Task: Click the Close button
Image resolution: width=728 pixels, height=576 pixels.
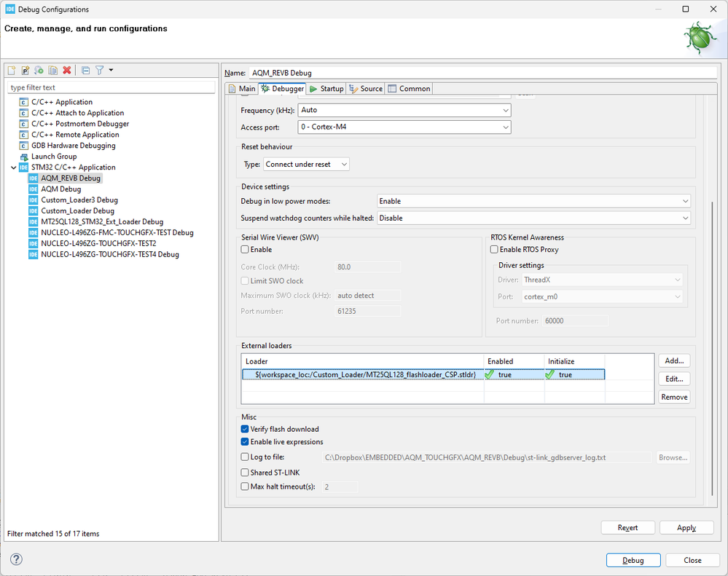Action: 692,560
